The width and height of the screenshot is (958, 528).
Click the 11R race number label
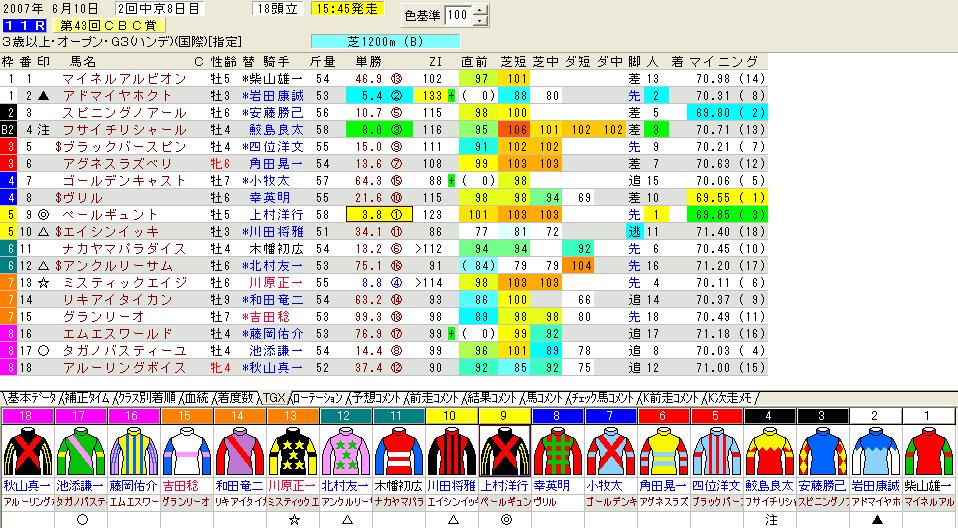24,26
